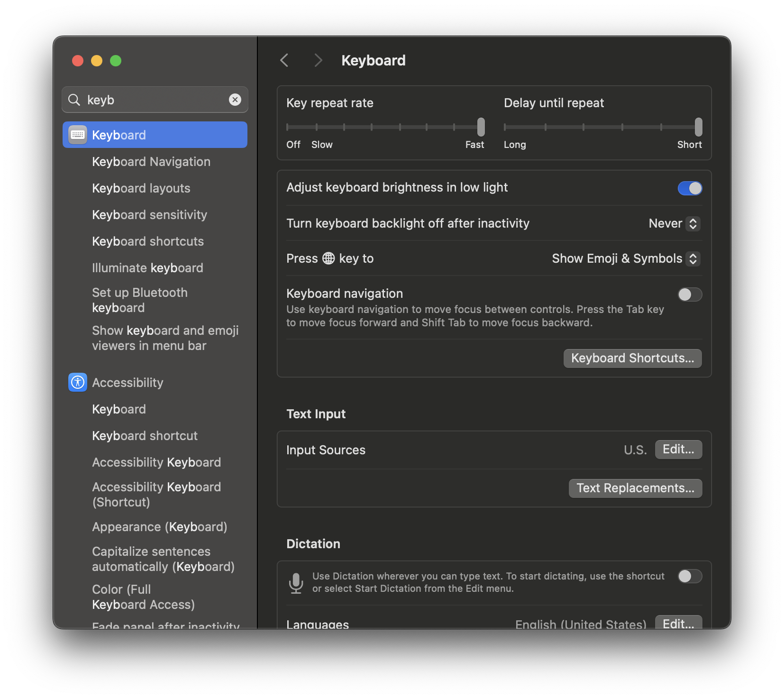Enable the Keyboard navigation switch

[x=690, y=294]
